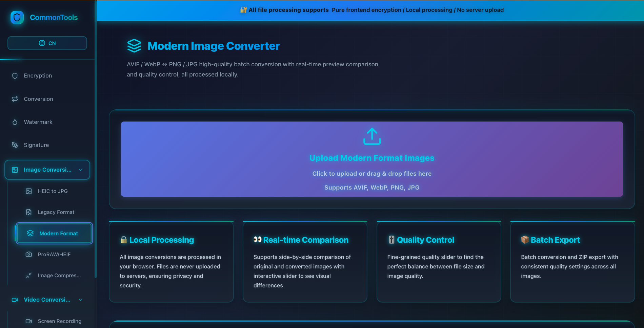Switch language using the CN button

(x=47, y=43)
